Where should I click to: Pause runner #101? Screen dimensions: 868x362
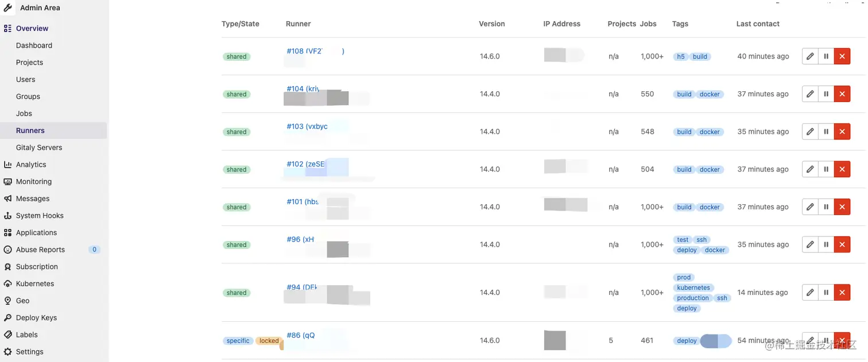826,207
